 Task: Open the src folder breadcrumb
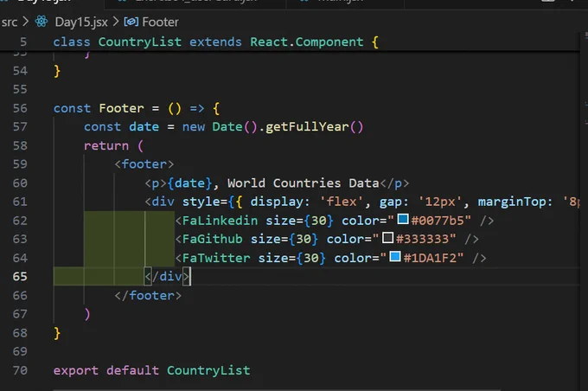point(10,22)
